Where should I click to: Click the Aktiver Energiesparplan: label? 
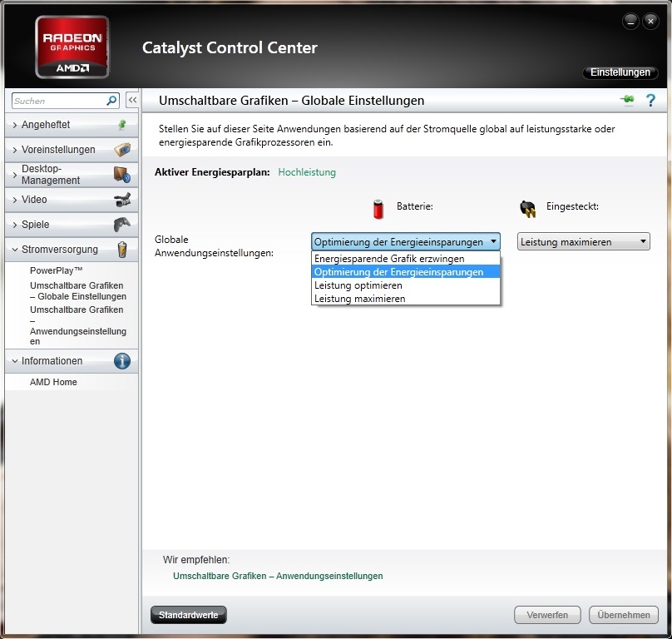tap(212, 172)
